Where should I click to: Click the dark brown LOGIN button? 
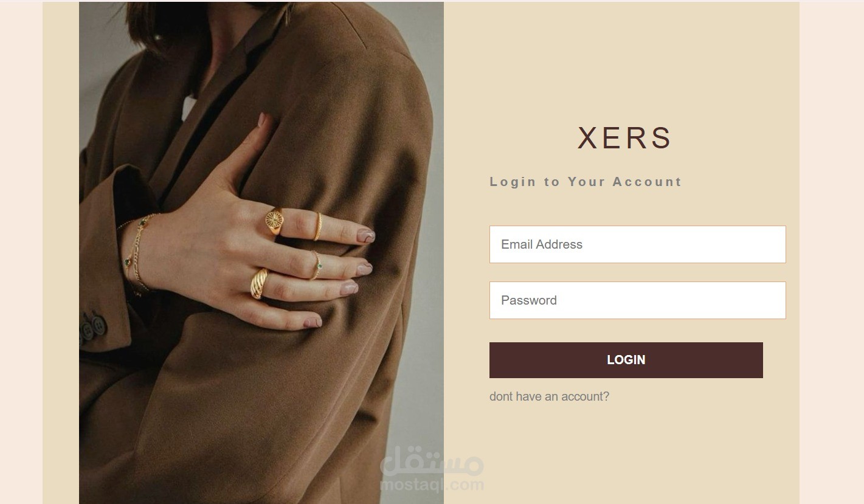(x=626, y=360)
